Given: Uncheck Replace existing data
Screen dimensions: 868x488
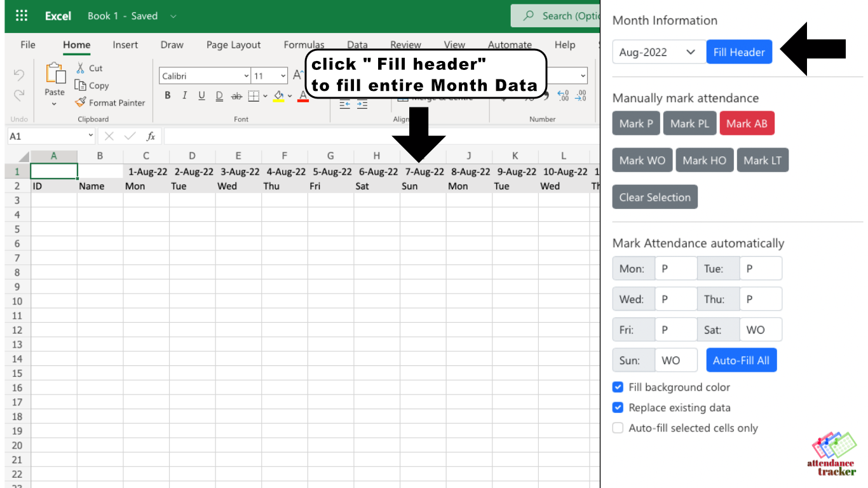Looking at the screenshot, I should [x=618, y=407].
